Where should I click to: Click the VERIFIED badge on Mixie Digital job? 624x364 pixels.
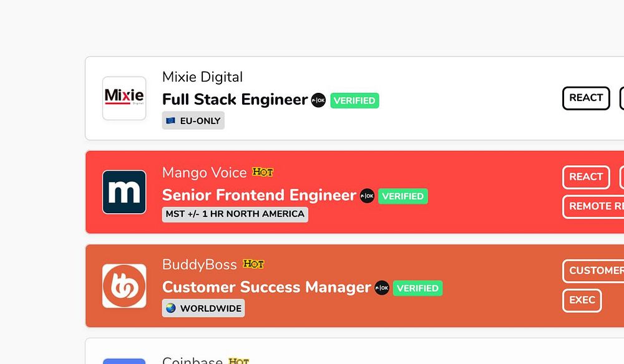coord(354,100)
